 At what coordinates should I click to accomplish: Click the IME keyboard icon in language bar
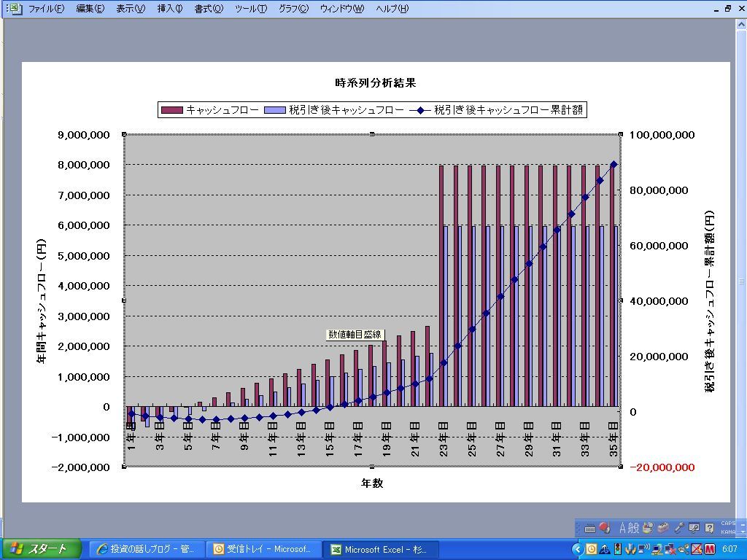pyautogui.click(x=590, y=528)
